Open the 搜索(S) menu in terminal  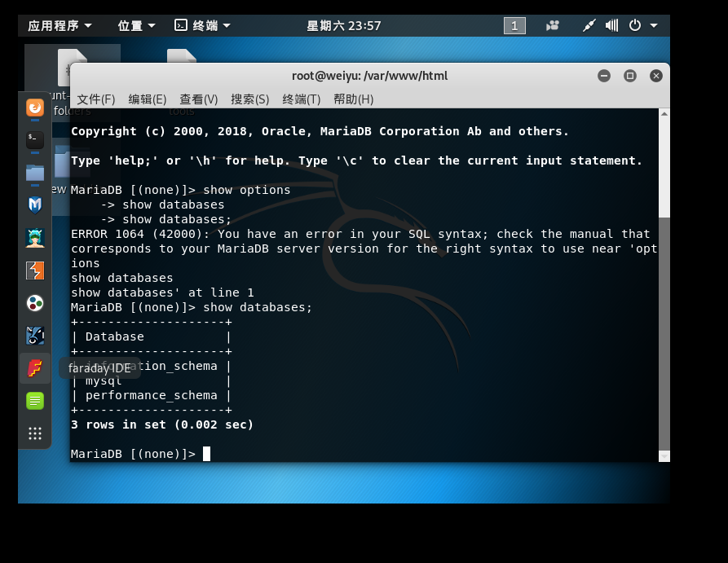coord(249,99)
